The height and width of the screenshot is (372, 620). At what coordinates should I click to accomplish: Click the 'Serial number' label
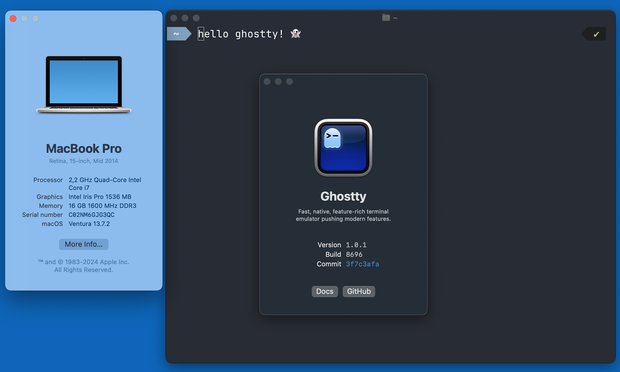click(42, 215)
